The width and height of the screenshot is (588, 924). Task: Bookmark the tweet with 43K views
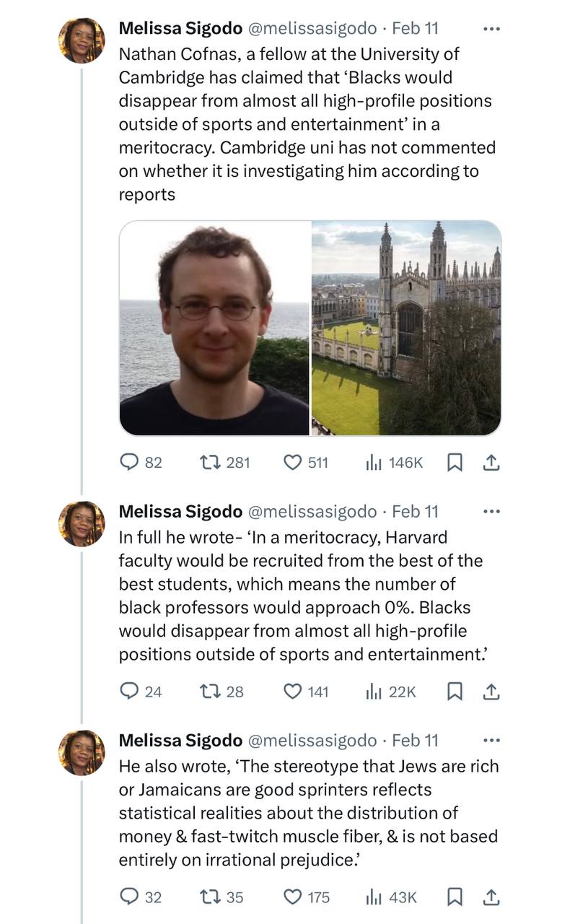point(455,897)
